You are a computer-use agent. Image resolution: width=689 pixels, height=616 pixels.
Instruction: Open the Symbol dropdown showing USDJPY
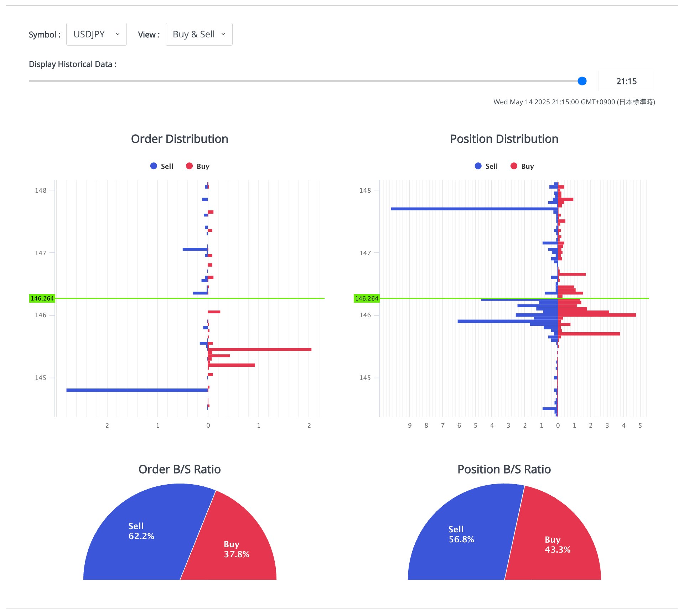coord(96,34)
